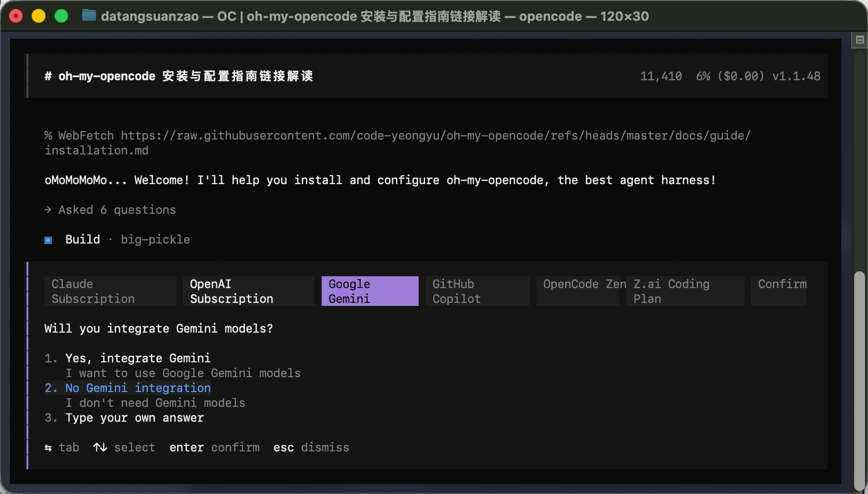Screen dimensions: 868x494
Task: Select 'Type your own answer' option
Action: (x=135, y=418)
